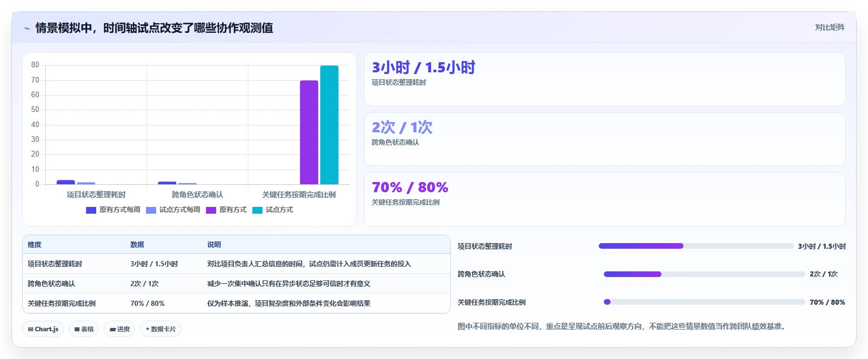Toggle the cyan 试点方式 legend swatch
Image resolution: width=868 pixels, height=359 pixels.
(x=257, y=210)
